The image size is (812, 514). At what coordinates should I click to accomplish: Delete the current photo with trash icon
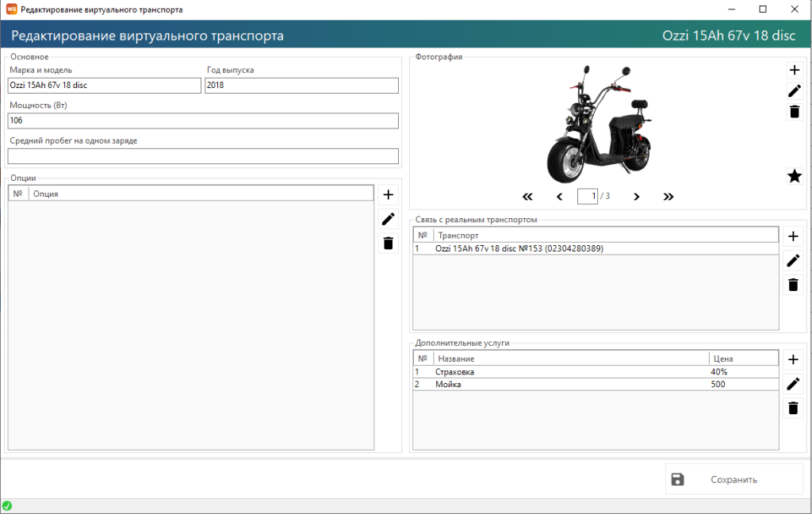pyautogui.click(x=794, y=112)
